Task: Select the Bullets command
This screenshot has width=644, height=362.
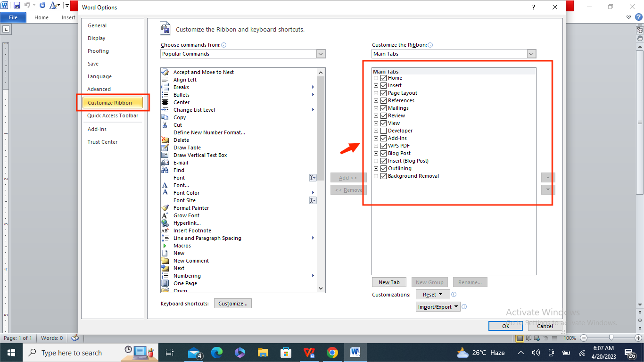Action: coord(181,94)
